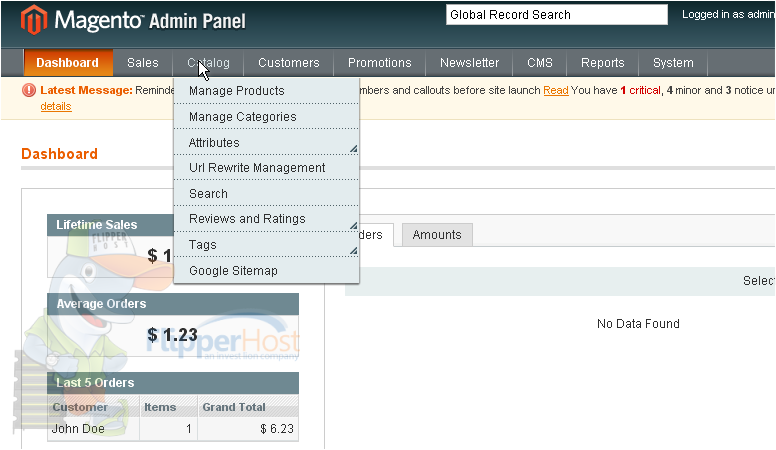776x450 pixels.
Task: Focus the Global Record Search field
Action: [557, 15]
